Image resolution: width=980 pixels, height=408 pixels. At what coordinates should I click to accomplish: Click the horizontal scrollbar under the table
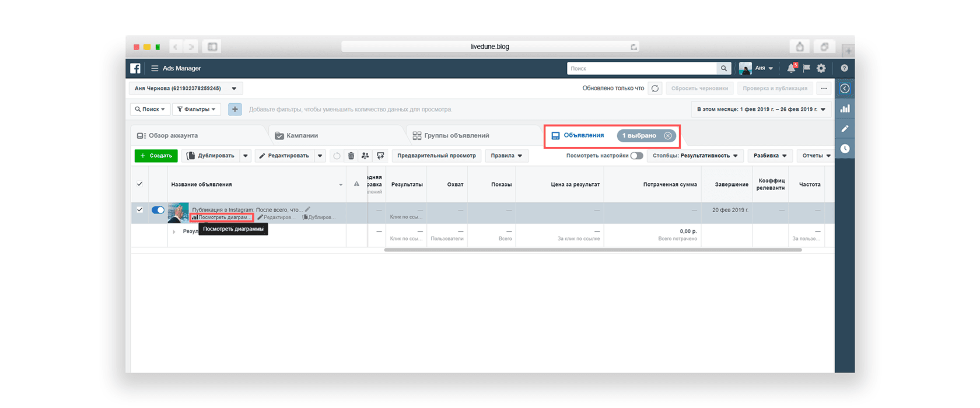(592, 250)
